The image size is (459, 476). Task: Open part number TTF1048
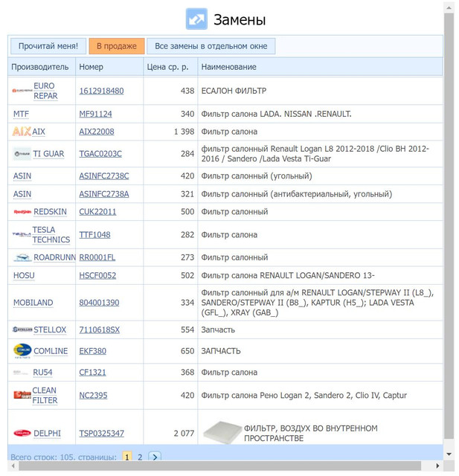(94, 235)
